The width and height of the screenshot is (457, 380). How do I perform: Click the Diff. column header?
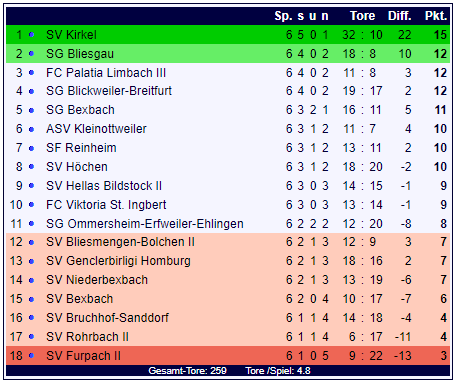400,16
